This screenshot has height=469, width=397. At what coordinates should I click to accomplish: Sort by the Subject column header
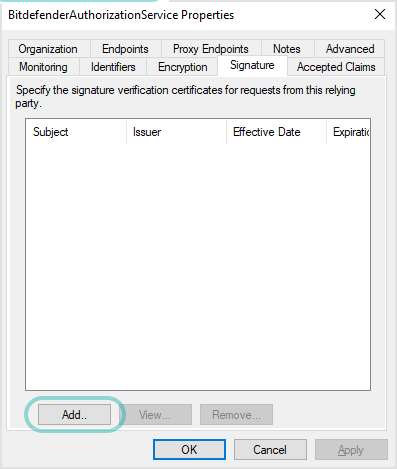pos(76,132)
